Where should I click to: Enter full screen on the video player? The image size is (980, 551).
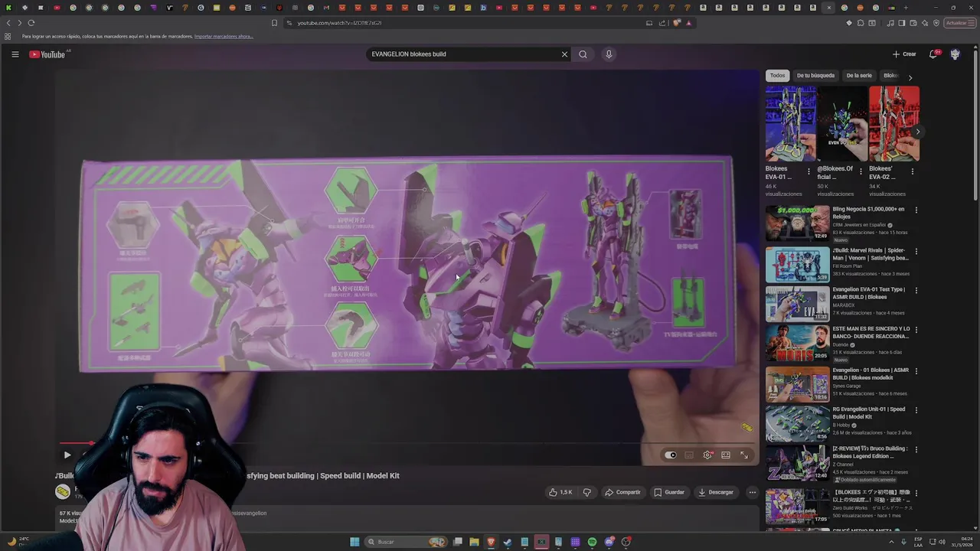coord(744,455)
